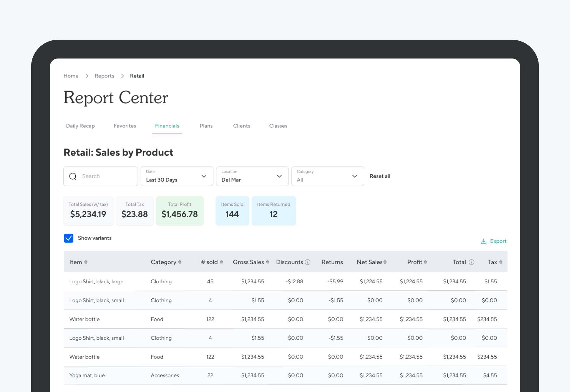Screen dimensions: 570x392
Task: Click the # sold sort arrows
Action: (221, 262)
